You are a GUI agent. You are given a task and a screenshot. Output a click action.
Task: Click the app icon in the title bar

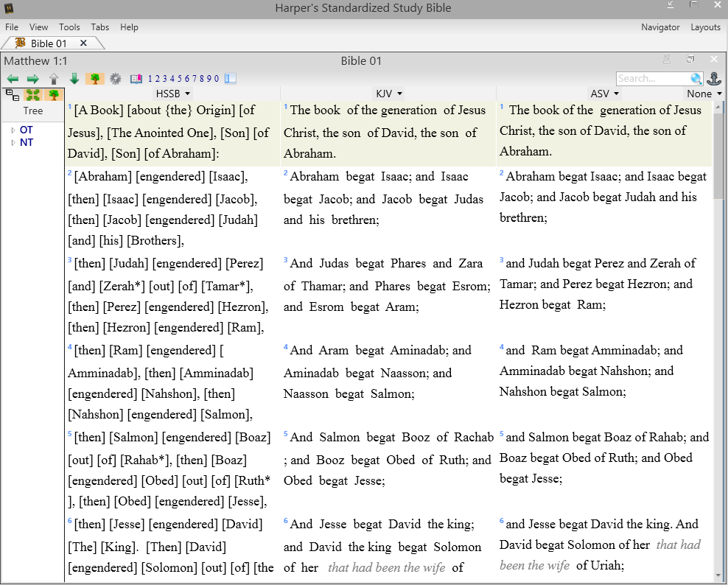8,7
